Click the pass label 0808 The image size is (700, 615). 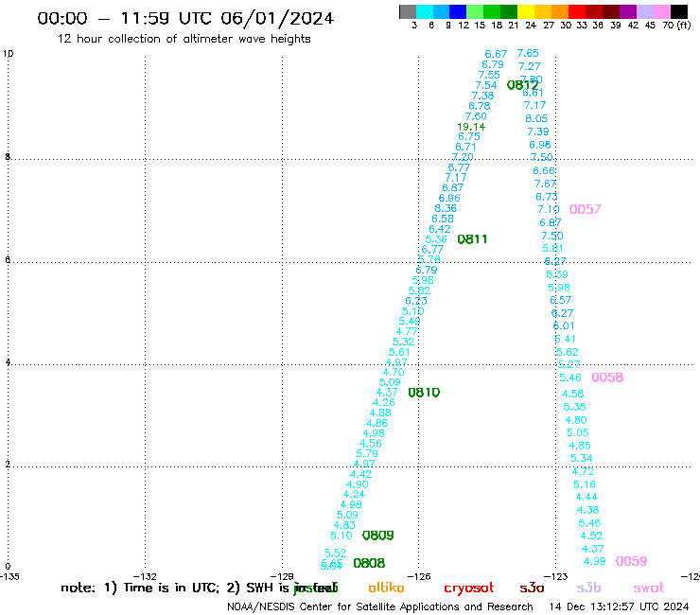click(x=369, y=563)
